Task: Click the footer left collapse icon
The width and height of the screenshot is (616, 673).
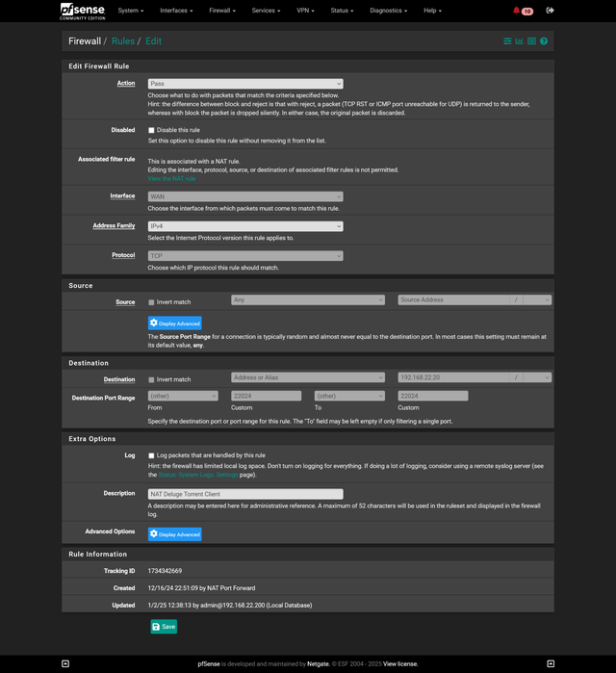Action: (65, 663)
